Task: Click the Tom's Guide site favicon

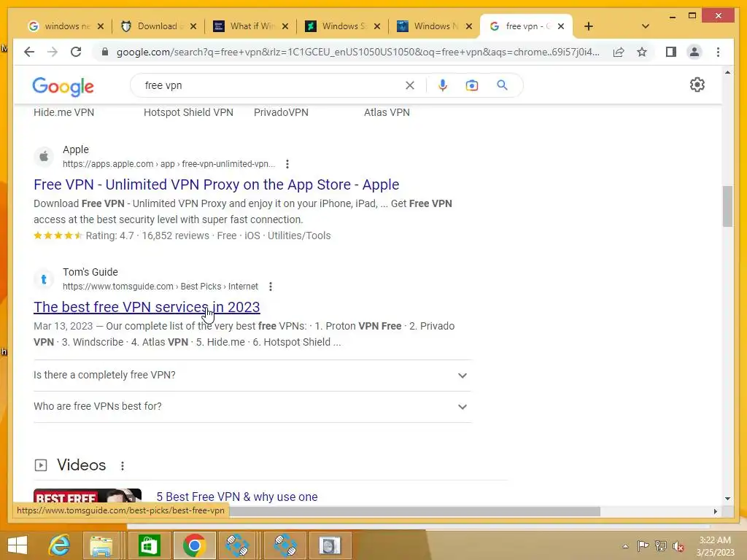Action: point(44,279)
